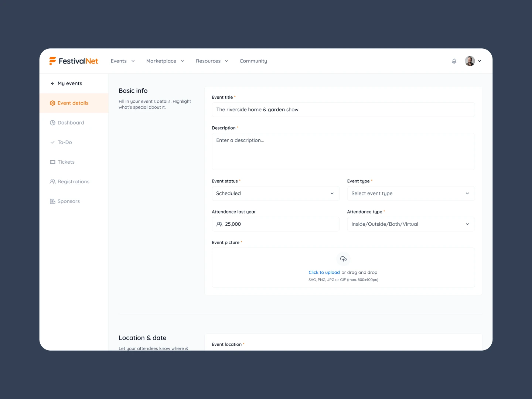The height and width of the screenshot is (399, 532).
Task: Click the back arrow beside My events
Action: pyautogui.click(x=52, y=83)
